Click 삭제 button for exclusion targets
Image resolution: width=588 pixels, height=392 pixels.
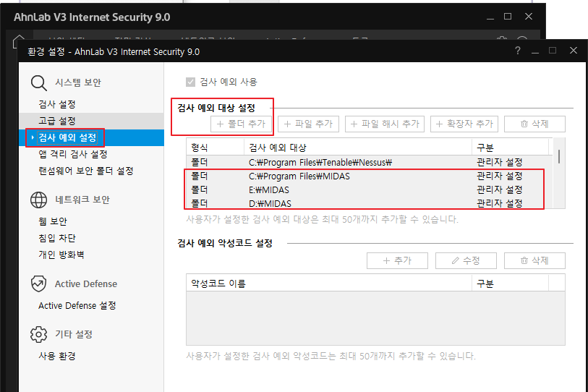pyautogui.click(x=534, y=124)
